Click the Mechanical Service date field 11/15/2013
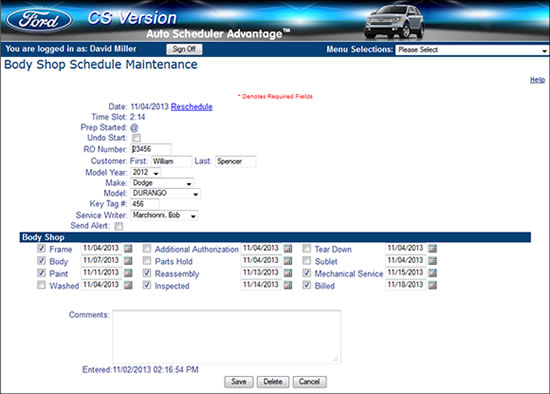550x394 pixels. pos(405,273)
